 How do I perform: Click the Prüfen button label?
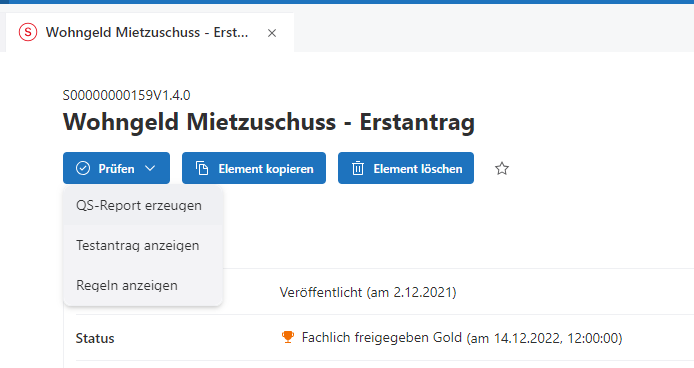point(116,169)
